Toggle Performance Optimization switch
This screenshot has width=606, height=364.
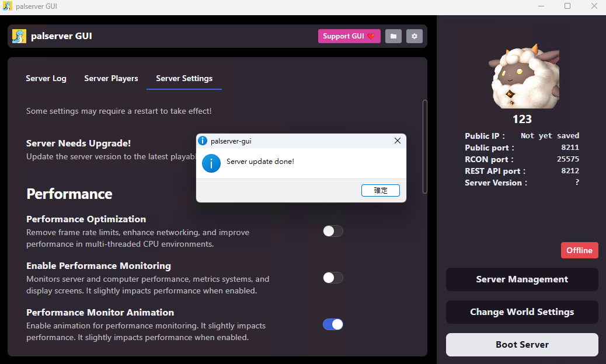point(333,231)
